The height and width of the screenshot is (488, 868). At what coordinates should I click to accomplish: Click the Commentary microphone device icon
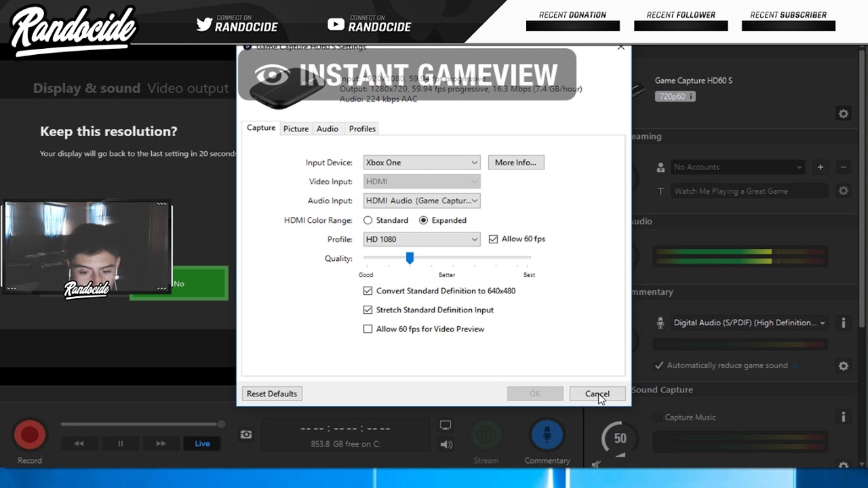[x=660, y=323]
